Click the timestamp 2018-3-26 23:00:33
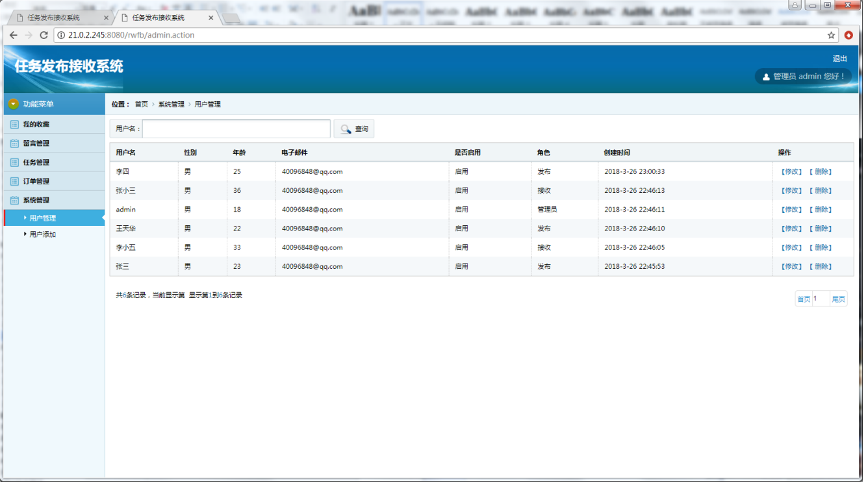 [x=635, y=171]
